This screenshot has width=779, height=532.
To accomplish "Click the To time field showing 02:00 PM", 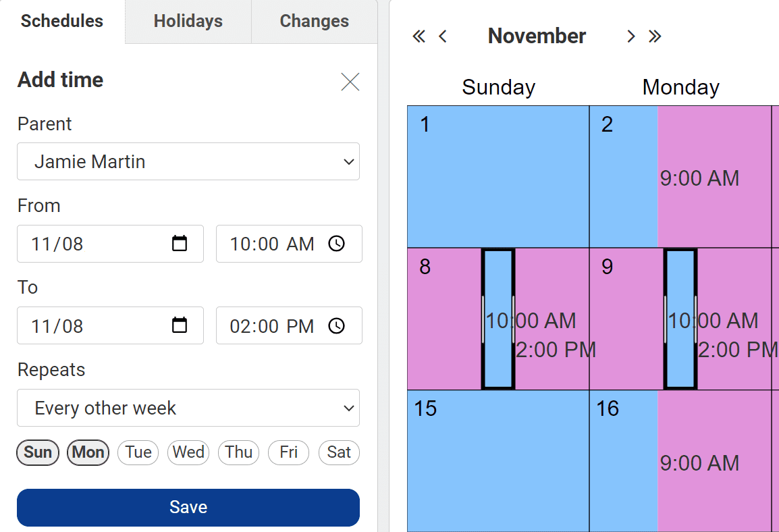I will pyautogui.click(x=289, y=325).
